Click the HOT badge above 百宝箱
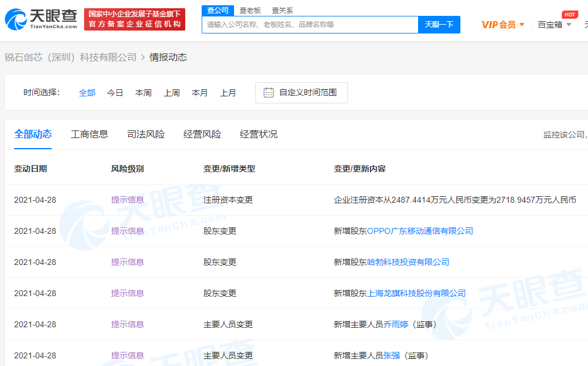This screenshot has width=588, height=366. point(570,15)
